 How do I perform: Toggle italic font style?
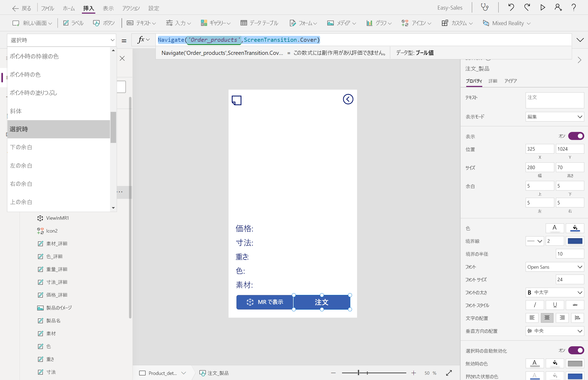535,305
